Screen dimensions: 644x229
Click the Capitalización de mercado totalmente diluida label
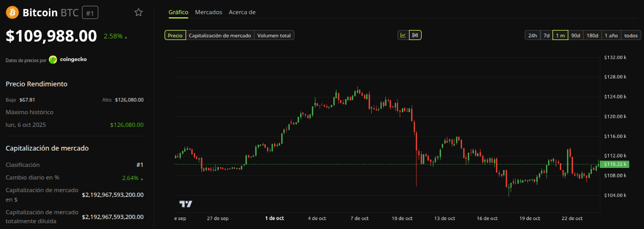coord(42,216)
